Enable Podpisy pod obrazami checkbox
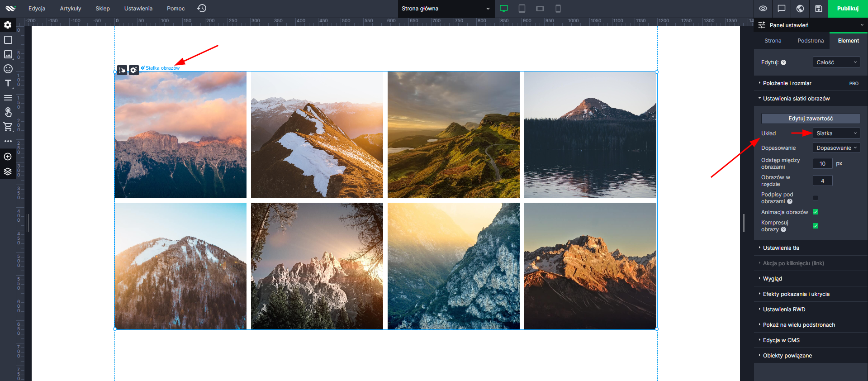This screenshot has width=868, height=381. [x=816, y=198]
